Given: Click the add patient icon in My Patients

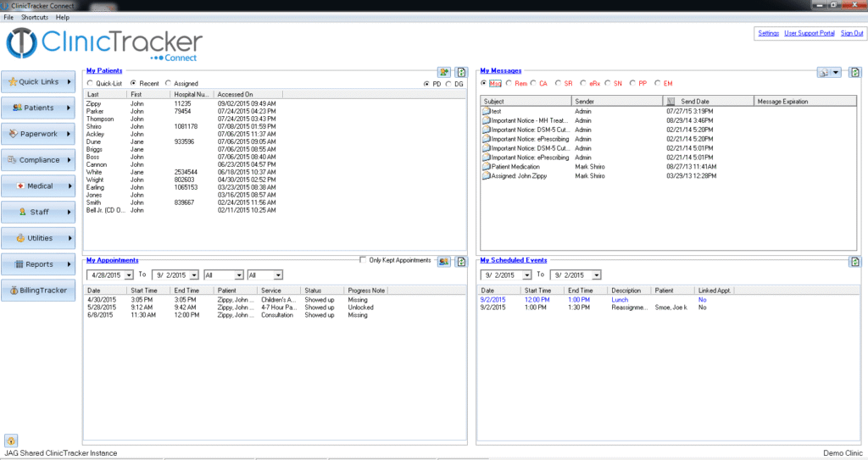Looking at the screenshot, I should point(444,72).
